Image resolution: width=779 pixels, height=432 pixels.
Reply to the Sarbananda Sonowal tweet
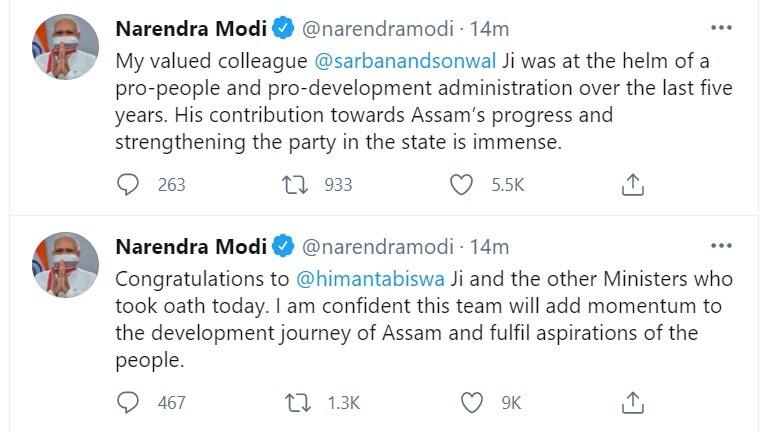(129, 185)
